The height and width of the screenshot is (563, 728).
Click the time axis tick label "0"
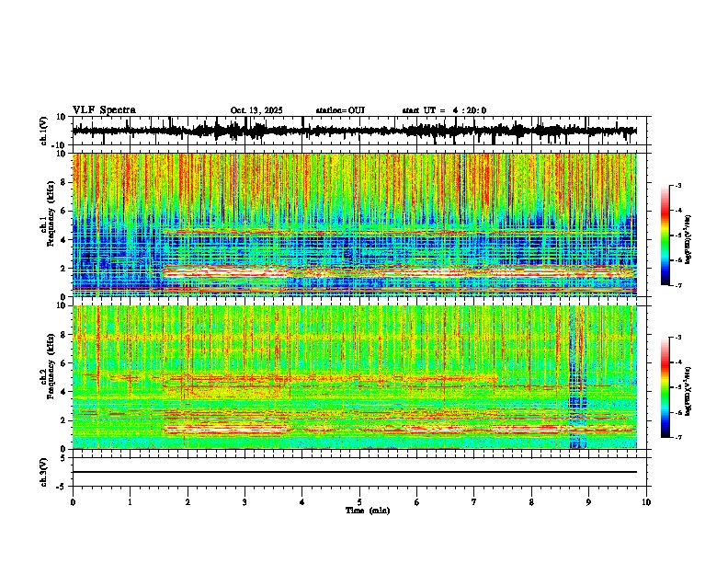point(73,502)
